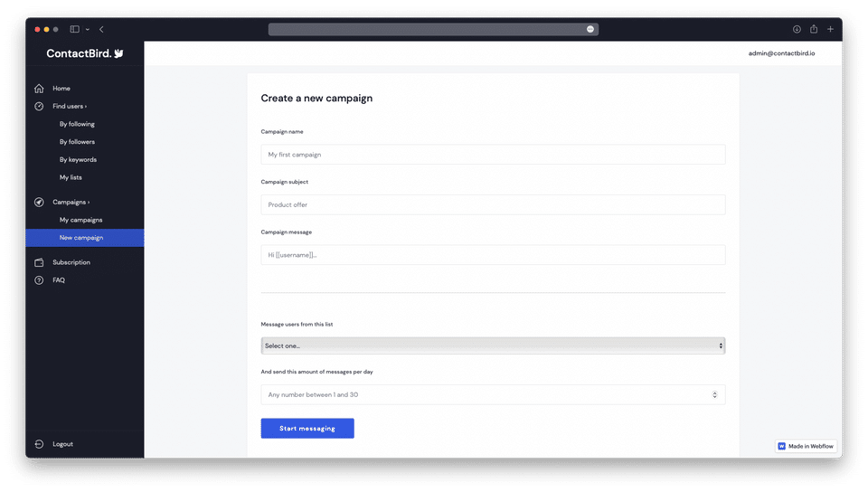
Task: Click the browser back arrow
Action: click(x=101, y=29)
